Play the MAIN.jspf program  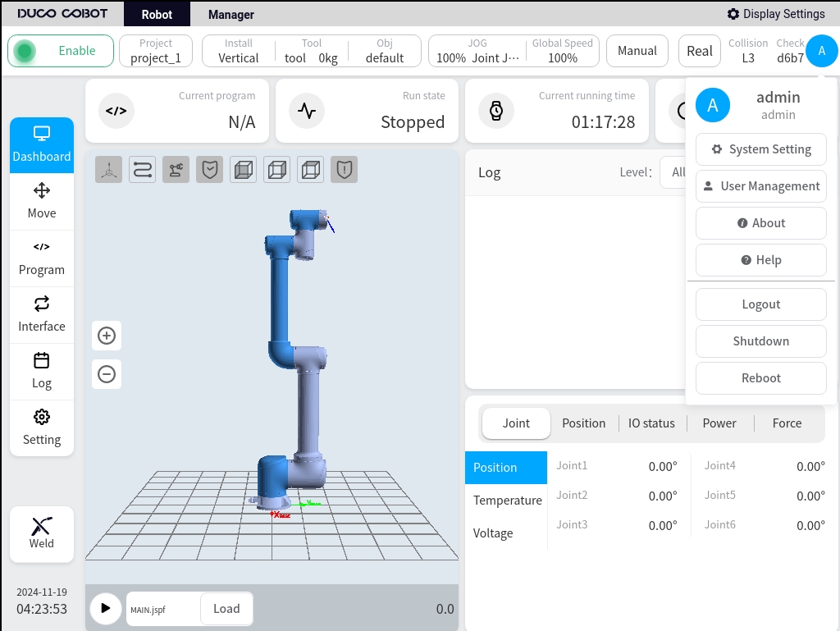pos(106,609)
